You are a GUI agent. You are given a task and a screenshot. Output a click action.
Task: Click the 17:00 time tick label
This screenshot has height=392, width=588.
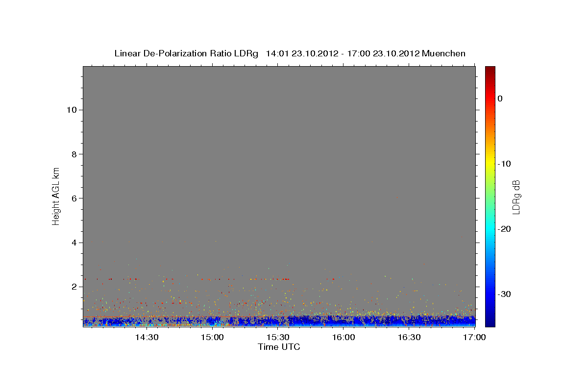tap(475, 338)
